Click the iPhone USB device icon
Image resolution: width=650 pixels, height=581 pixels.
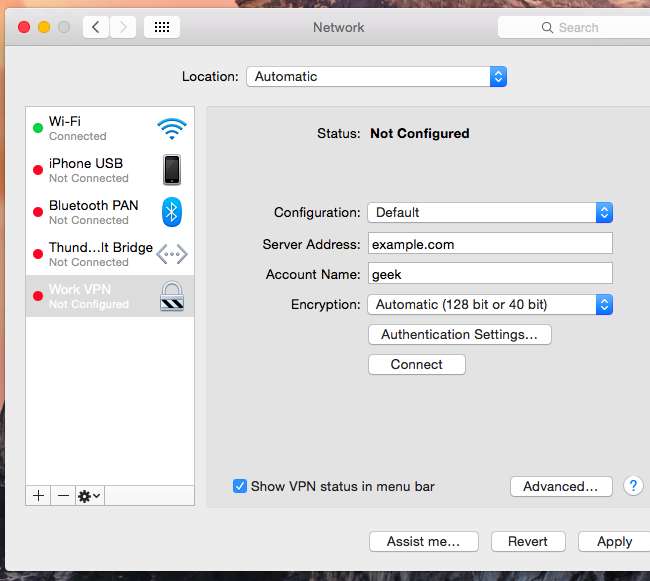172,170
